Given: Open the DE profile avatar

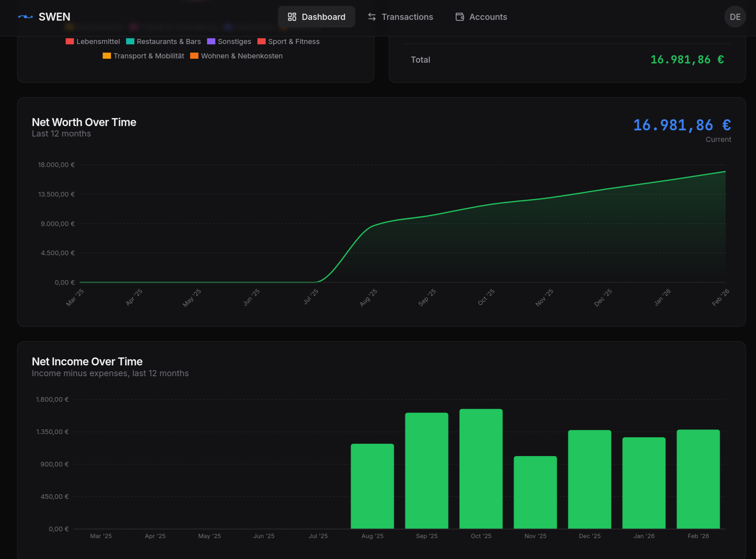Looking at the screenshot, I should (735, 17).
